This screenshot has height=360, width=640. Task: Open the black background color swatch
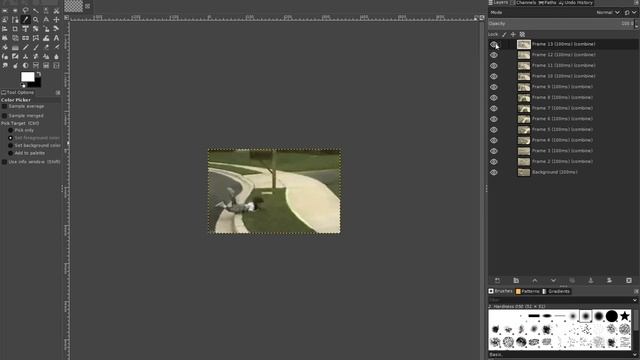(37, 84)
